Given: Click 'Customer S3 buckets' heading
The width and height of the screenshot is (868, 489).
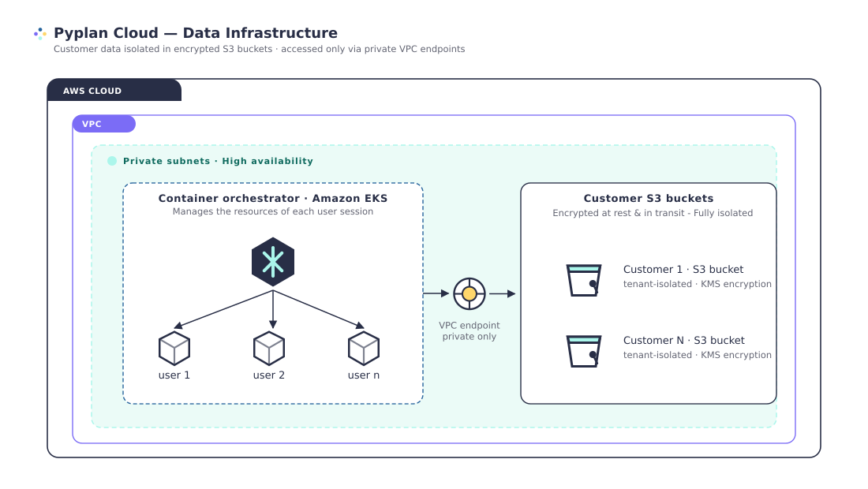Looking at the screenshot, I should tap(648, 198).
